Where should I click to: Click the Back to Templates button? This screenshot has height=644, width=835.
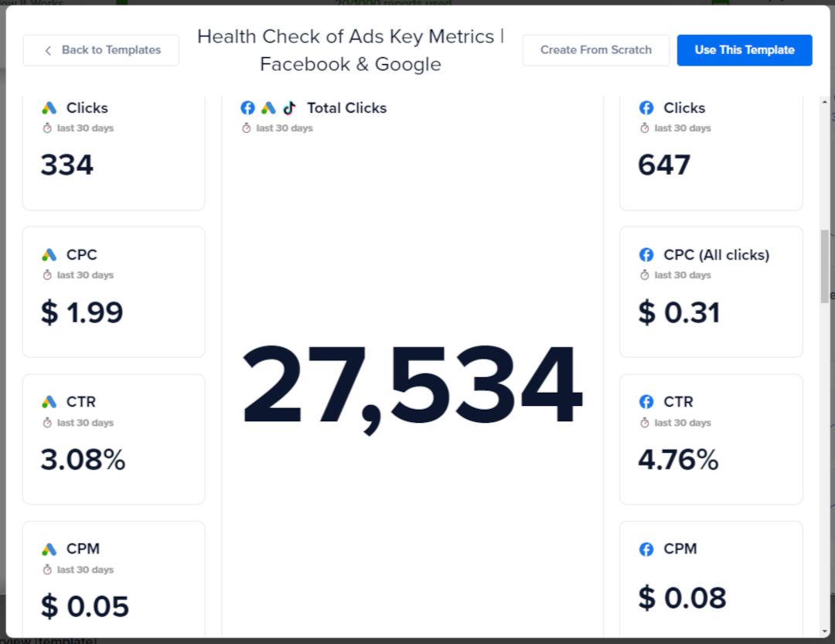101,50
